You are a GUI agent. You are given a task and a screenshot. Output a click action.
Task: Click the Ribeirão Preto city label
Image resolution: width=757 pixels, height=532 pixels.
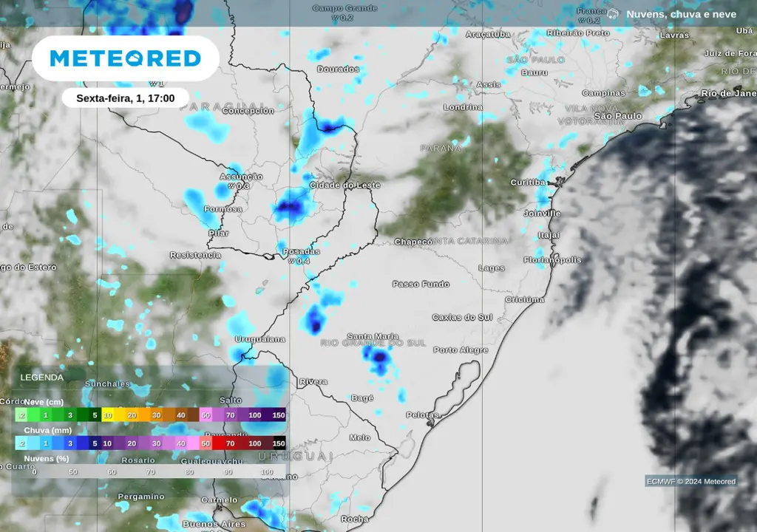(578, 33)
